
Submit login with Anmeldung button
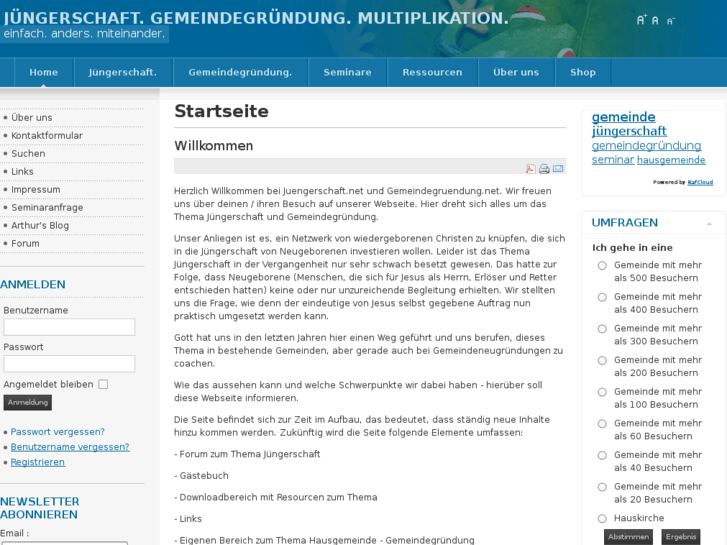[28, 402]
